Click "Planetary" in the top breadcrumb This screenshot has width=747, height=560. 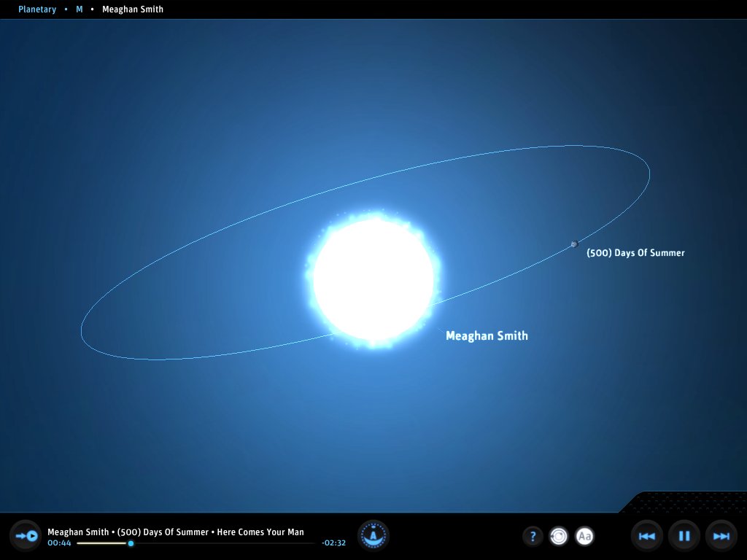[37, 9]
